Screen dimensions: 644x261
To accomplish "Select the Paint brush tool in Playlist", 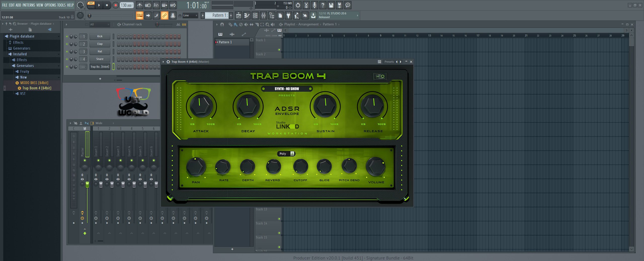I will tap(235, 24).
